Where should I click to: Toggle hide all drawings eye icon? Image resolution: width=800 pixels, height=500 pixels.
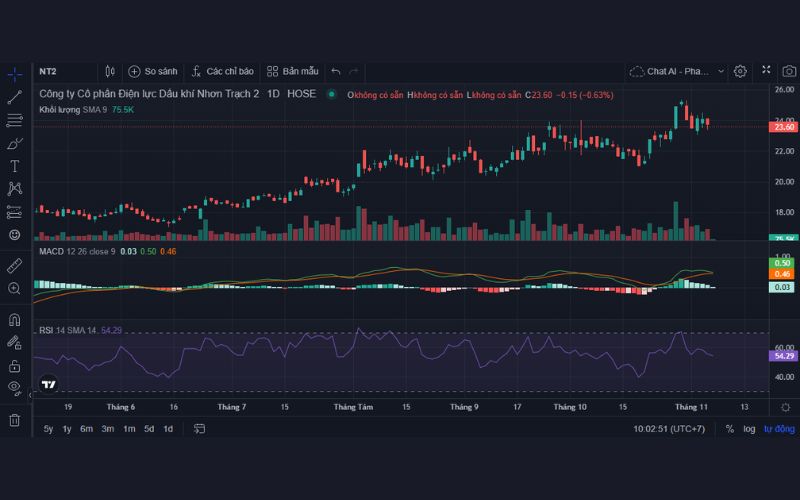point(14,387)
